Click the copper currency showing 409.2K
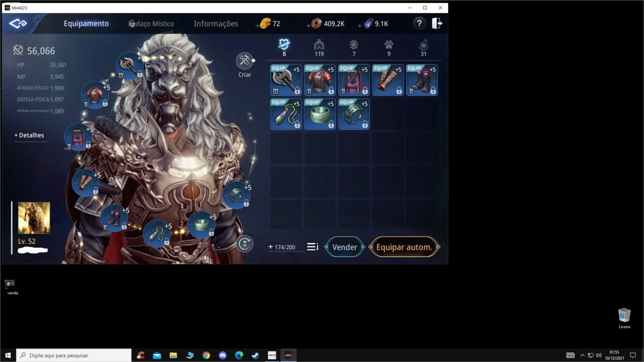This screenshot has height=362, width=644. click(328, 23)
